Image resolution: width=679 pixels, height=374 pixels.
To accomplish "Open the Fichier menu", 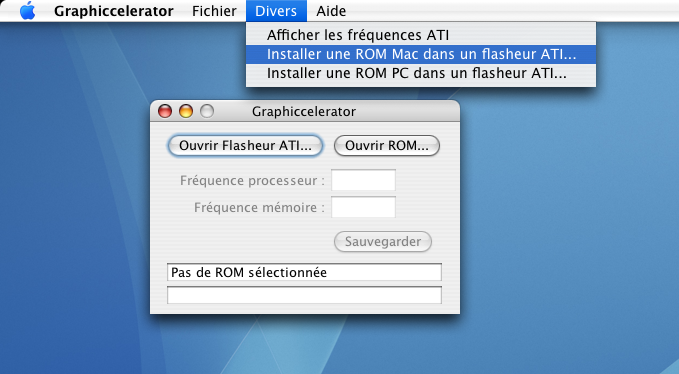I will coord(214,11).
